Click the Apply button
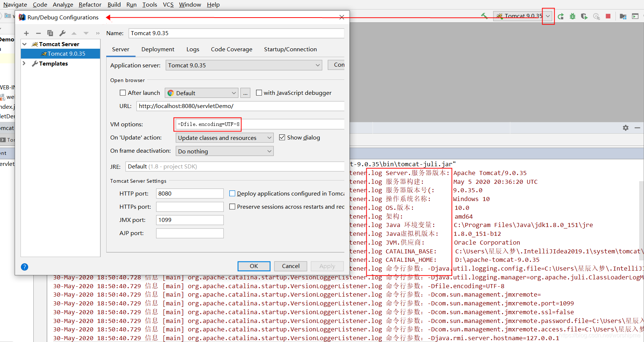Screen dimensions: 644x342 point(327,266)
